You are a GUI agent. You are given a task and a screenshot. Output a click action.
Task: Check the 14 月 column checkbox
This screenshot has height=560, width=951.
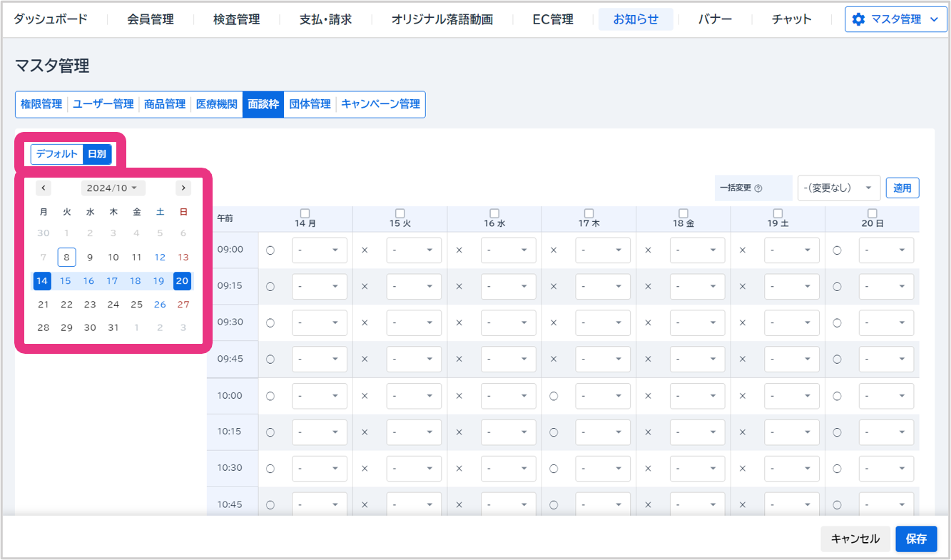coord(305,213)
